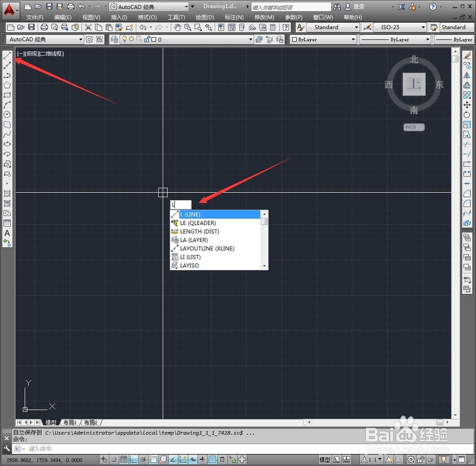Select the Construction Line tool

(x=7, y=65)
